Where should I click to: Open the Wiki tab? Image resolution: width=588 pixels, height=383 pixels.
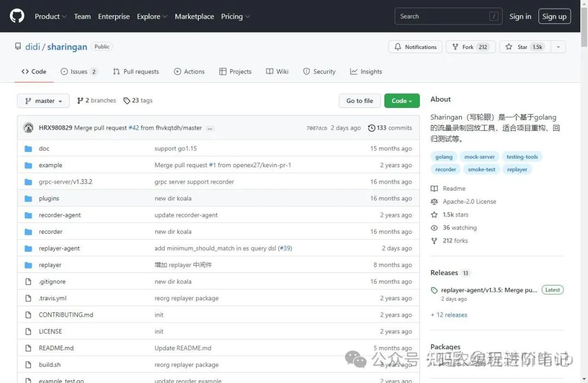click(x=277, y=71)
